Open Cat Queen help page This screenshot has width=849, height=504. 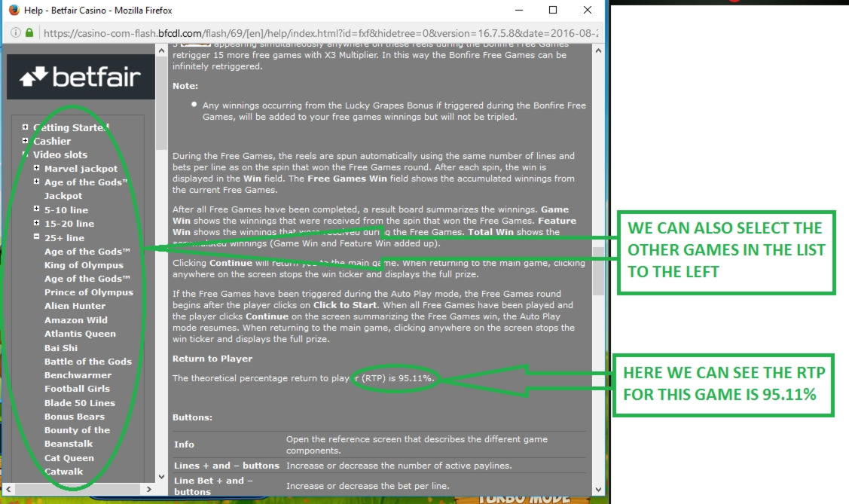[x=69, y=457]
